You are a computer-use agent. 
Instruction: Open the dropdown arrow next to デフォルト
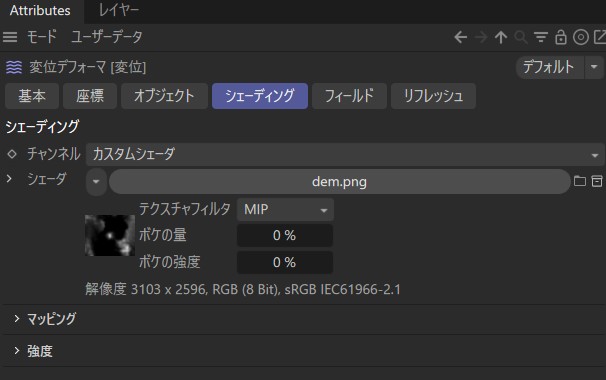[x=594, y=67]
